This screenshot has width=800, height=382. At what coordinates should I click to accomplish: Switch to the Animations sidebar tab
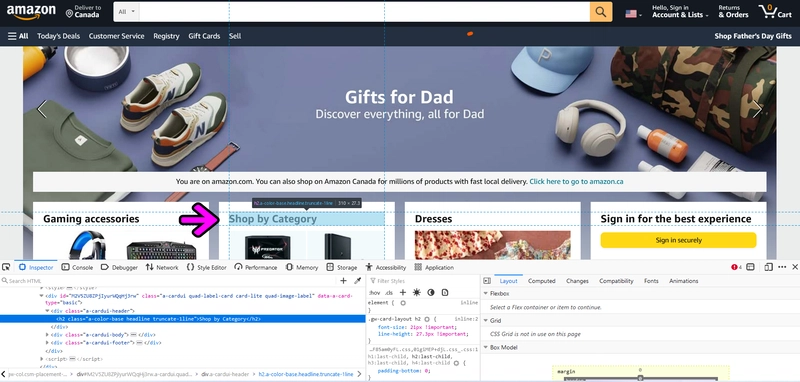click(x=684, y=281)
